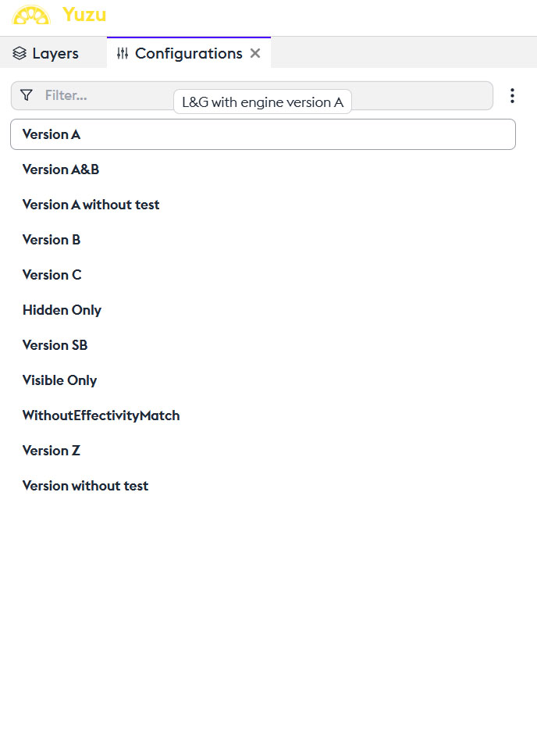Image resolution: width=537 pixels, height=756 pixels.
Task: Activate the Visible Only configuration
Action: (60, 380)
